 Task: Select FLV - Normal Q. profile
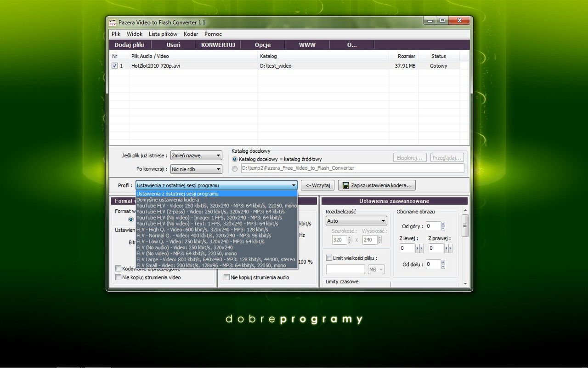pos(217,236)
